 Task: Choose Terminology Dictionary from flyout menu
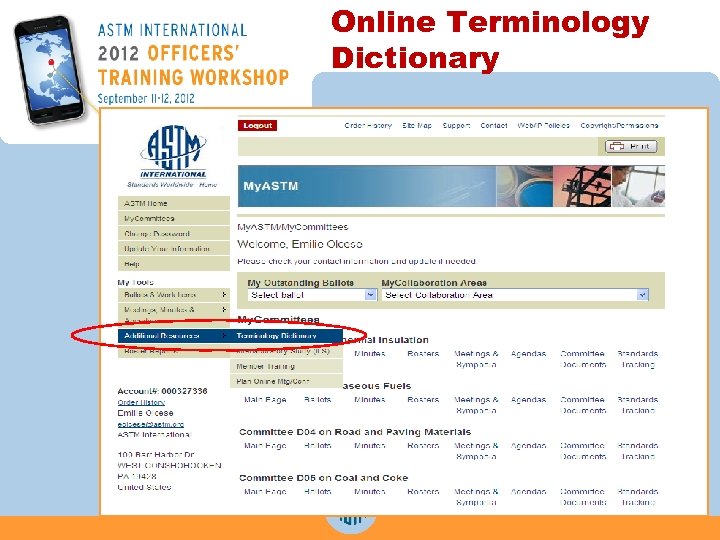[x=287, y=336]
